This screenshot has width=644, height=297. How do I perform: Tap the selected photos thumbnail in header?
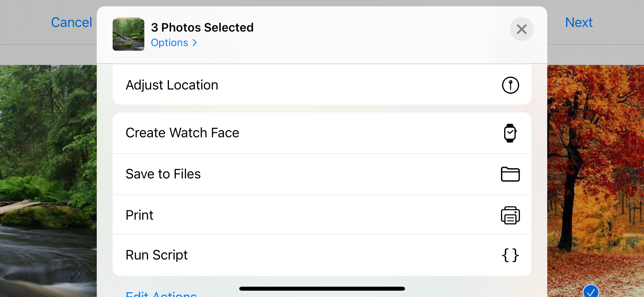pos(128,34)
